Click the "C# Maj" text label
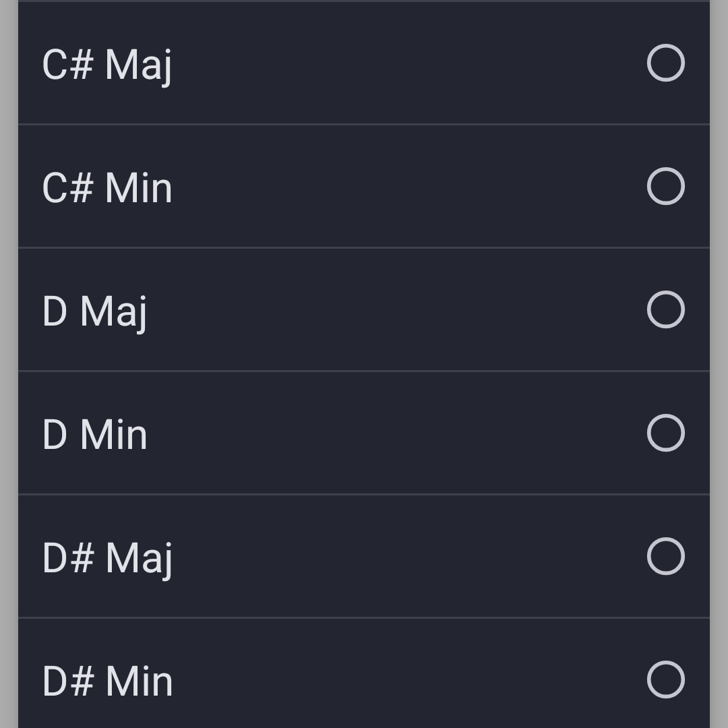 [107, 66]
